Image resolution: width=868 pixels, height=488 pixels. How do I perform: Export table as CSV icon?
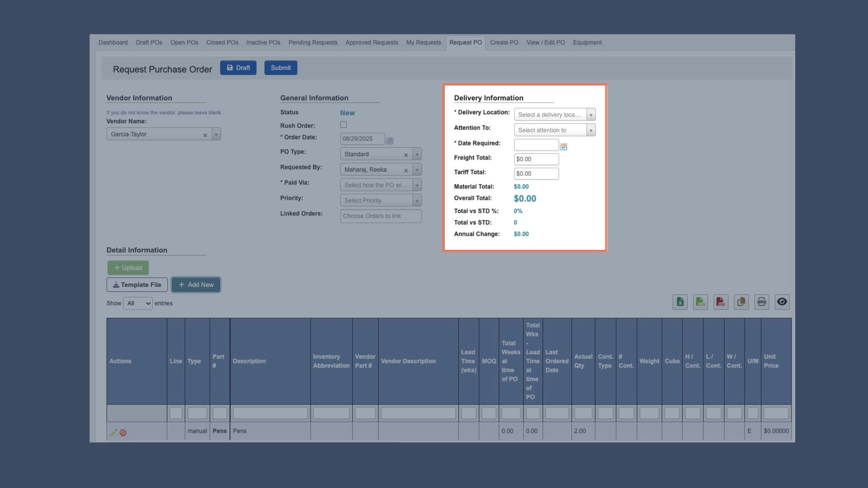[x=700, y=302]
